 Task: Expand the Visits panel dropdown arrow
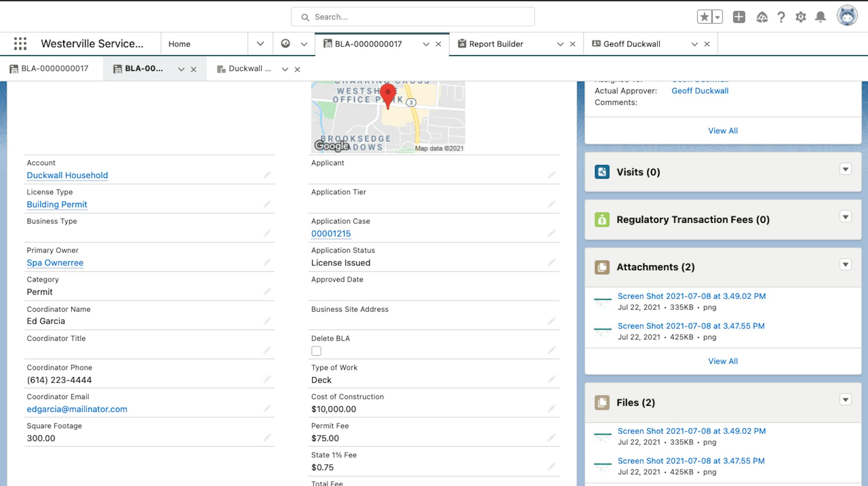click(x=845, y=169)
